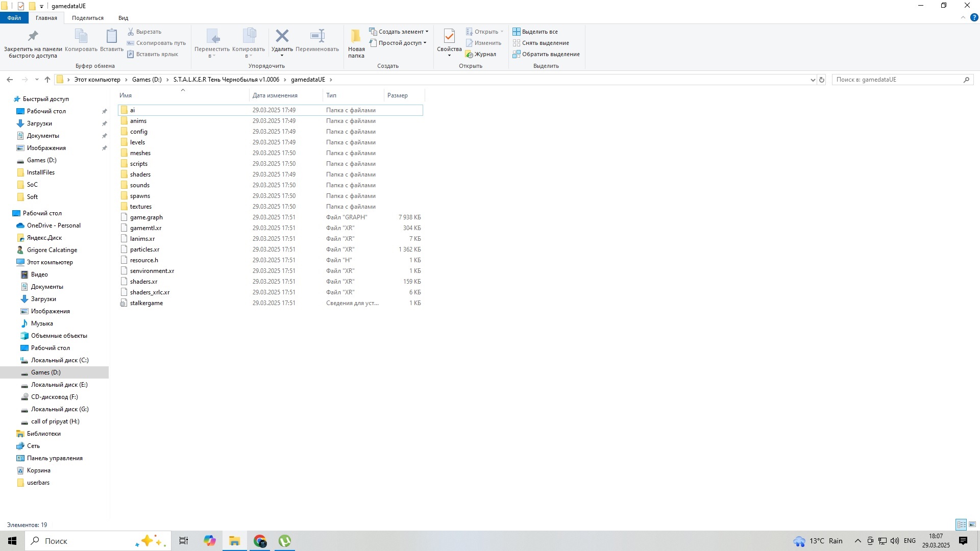
Task: Click the refresh icon beside address bar
Action: point(822,80)
